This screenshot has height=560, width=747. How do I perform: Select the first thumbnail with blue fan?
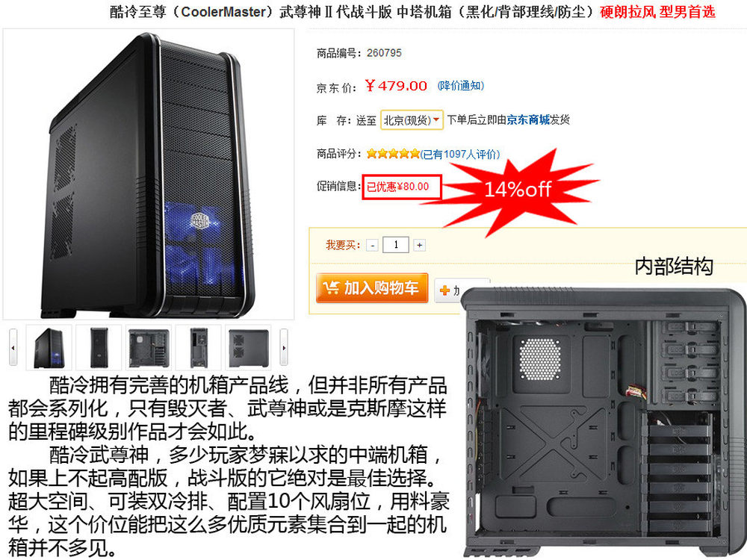49,348
